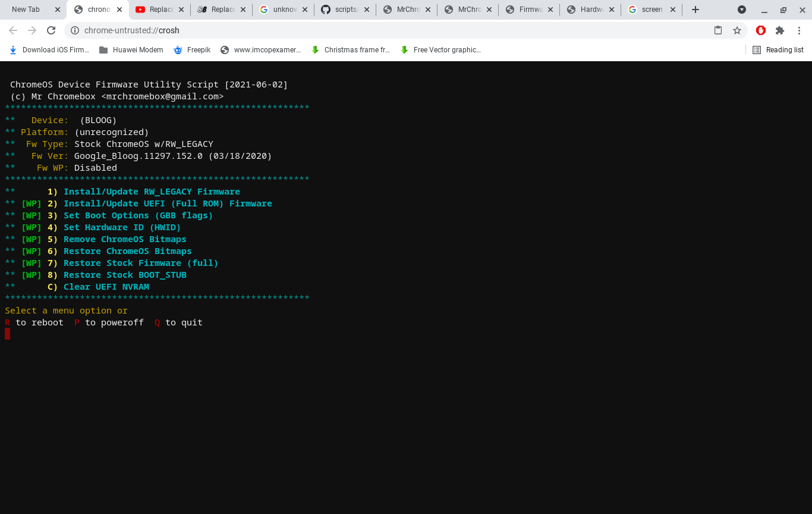Click the 'to reboot' text
The width and height of the screenshot is (812, 514).
click(x=39, y=322)
